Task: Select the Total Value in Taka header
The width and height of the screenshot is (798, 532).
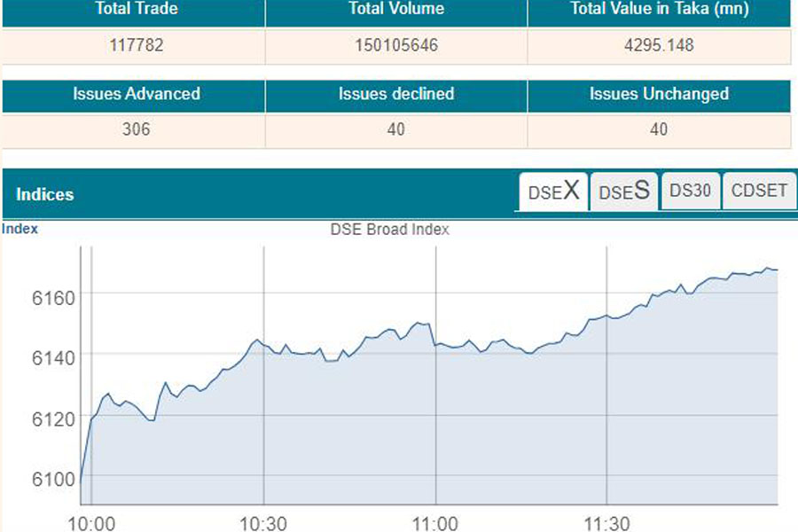Action: click(659, 10)
